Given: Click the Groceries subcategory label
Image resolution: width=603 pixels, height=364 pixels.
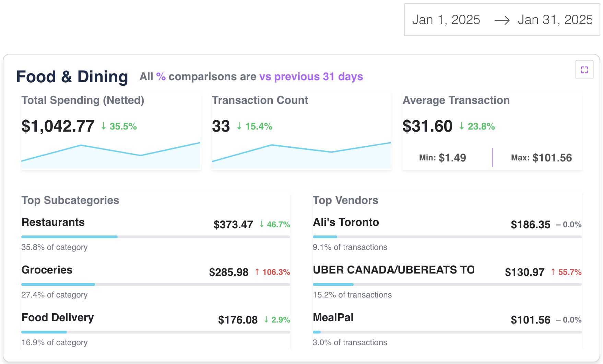Looking at the screenshot, I should (x=47, y=270).
